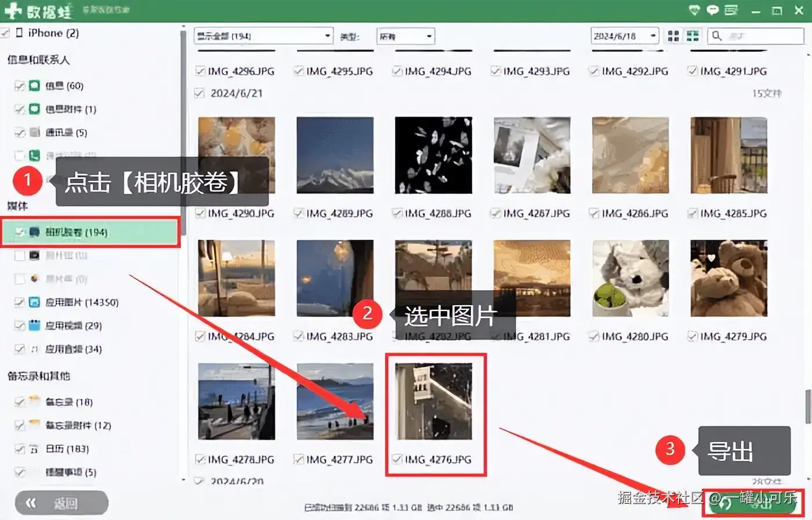Open the IMG_4280.JPG plush dog thumbnail
Viewport: 812px width, 520px height.
(630, 278)
